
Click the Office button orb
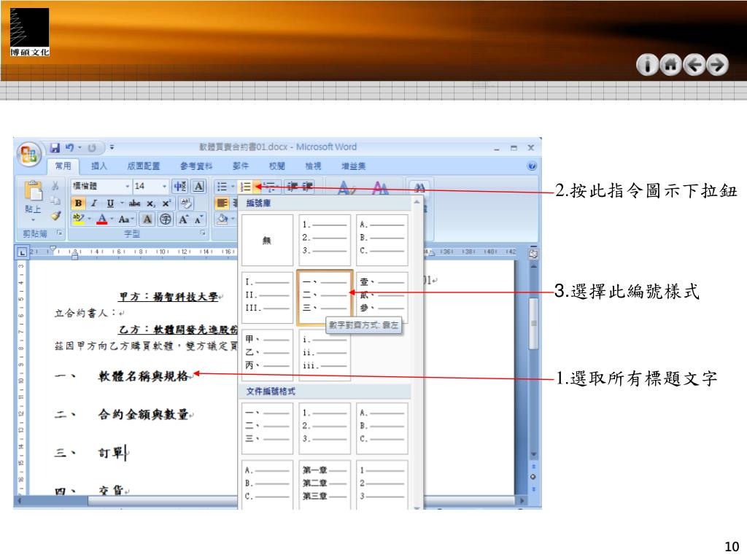click(x=28, y=155)
